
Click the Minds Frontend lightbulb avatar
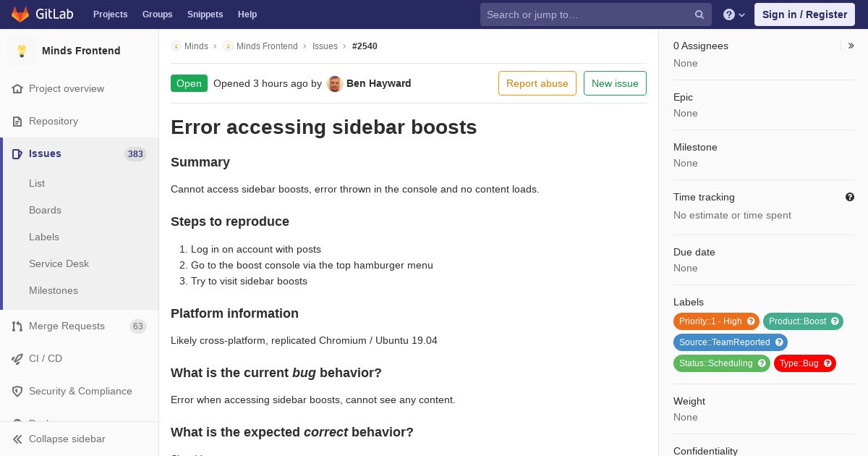pyautogui.click(x=22, y=51)
